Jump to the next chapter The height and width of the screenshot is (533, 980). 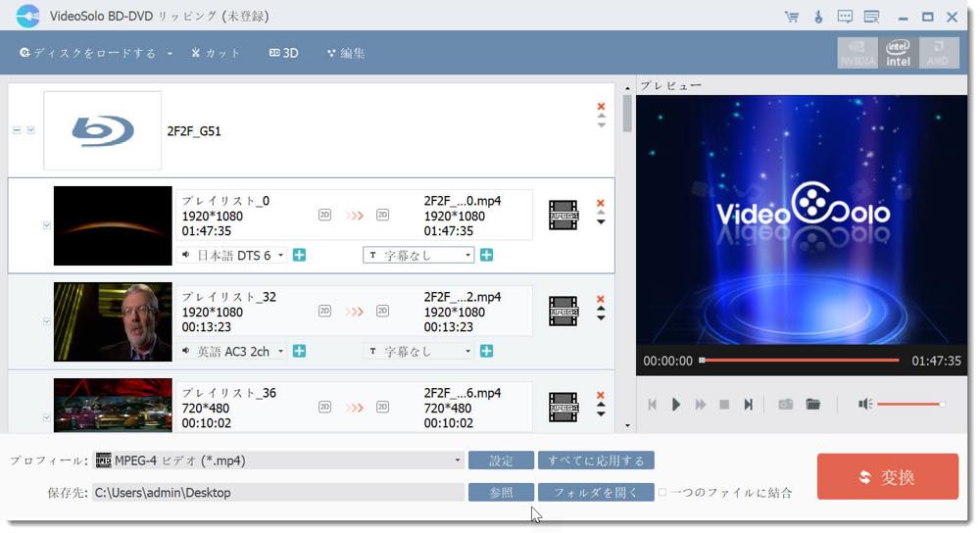(748, 405)
